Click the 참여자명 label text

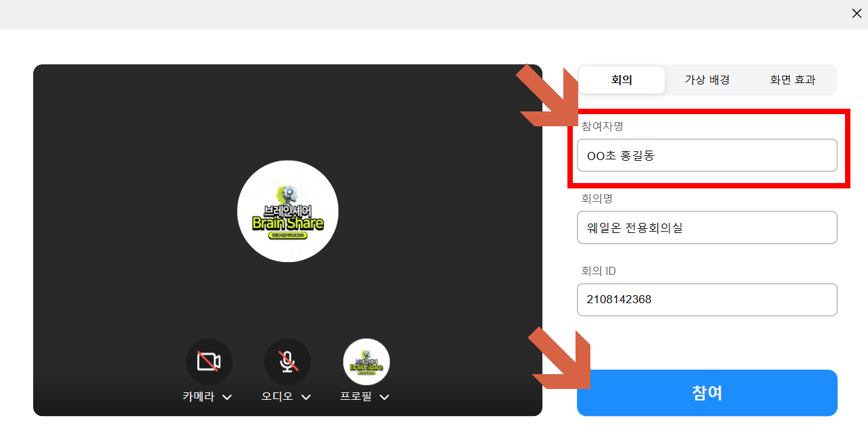pyautogui.click(x=602, y=126)
